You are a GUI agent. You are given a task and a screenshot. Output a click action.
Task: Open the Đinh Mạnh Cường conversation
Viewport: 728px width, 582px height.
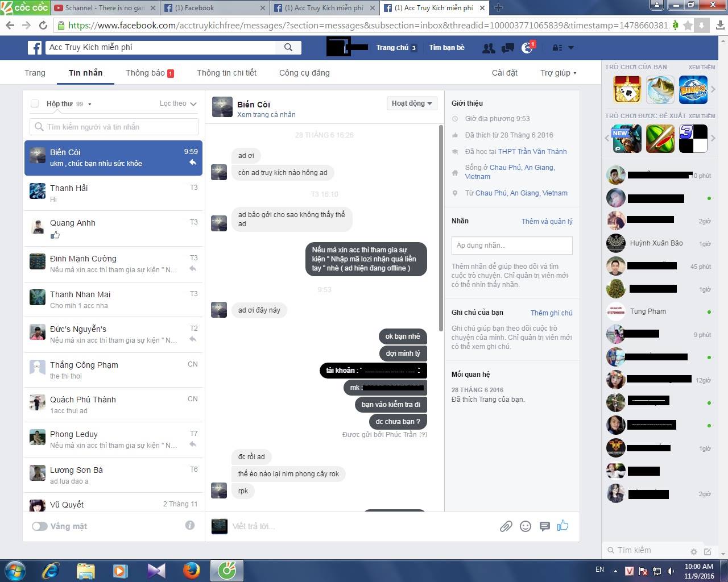[x=113, y=264]
